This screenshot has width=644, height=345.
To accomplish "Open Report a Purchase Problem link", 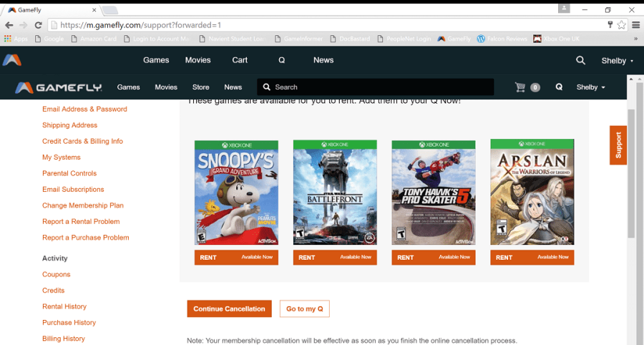I will click(85, 237).
